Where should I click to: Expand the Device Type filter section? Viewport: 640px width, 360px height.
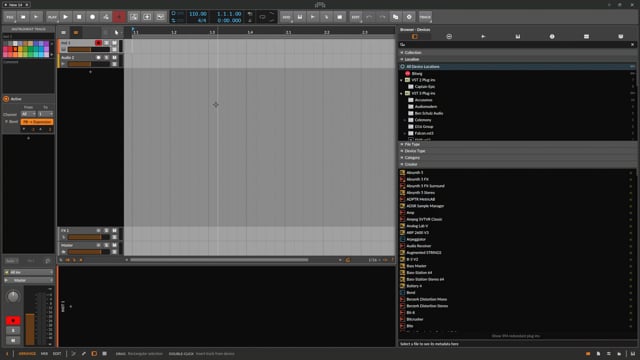click(518, 151)
